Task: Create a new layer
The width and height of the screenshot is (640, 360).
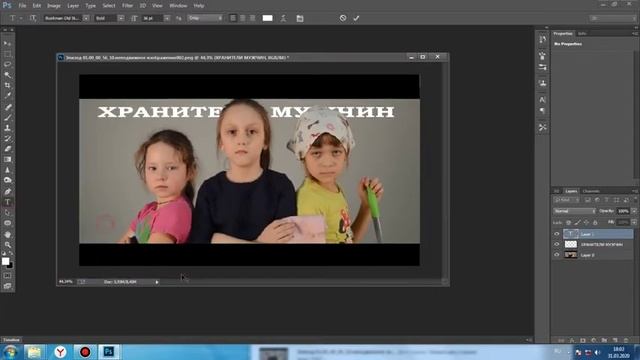Action: click(615, 340)
